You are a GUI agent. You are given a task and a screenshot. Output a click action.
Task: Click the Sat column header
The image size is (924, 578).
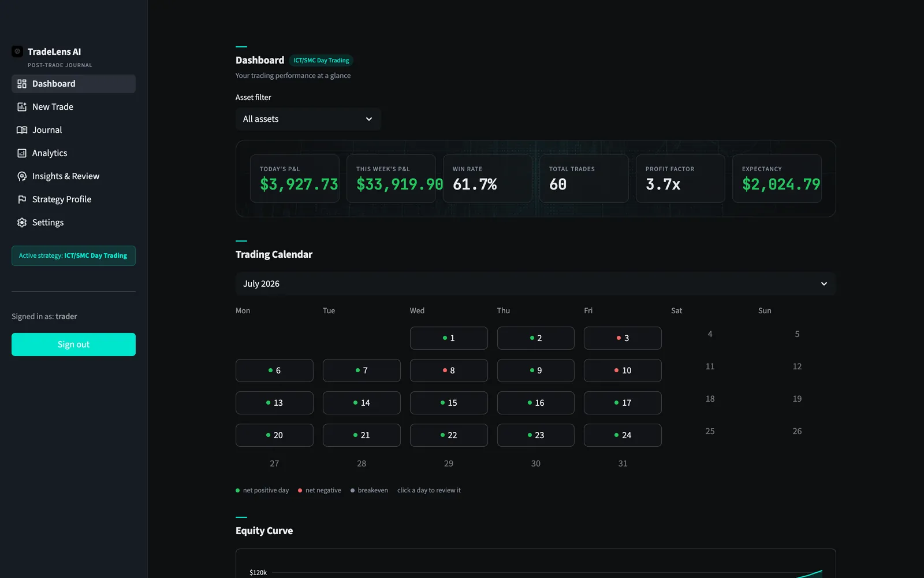[677, 310]
